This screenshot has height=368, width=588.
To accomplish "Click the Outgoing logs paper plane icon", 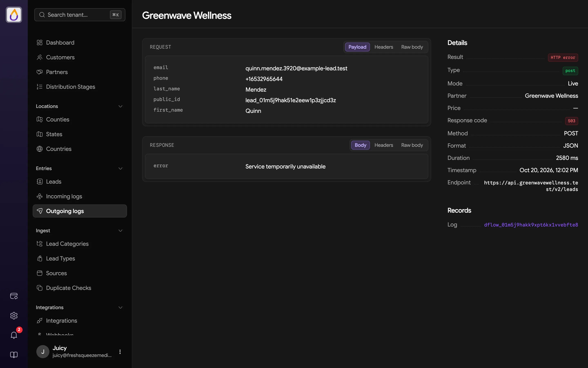I will click(x=40, y=211).
